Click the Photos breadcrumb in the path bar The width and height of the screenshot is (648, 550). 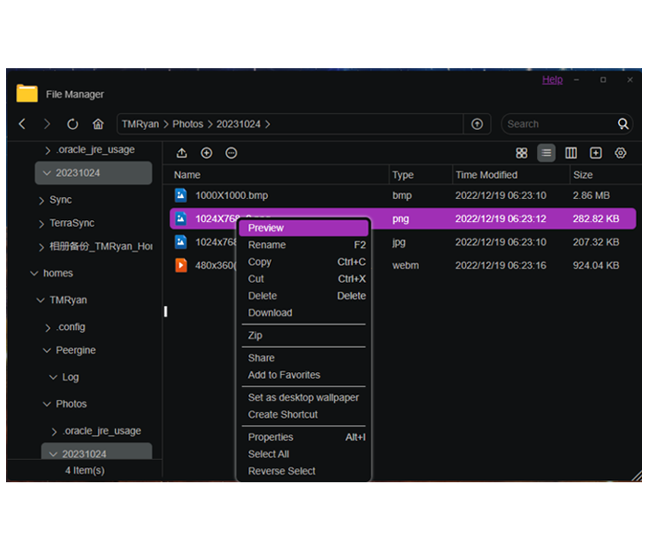tap(187, 124)
